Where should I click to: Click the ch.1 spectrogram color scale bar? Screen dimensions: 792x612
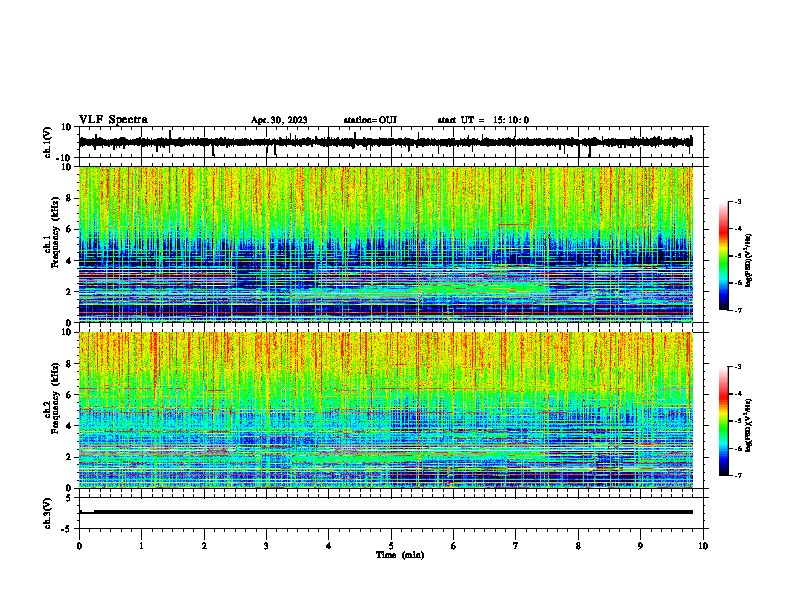pos(724,256)
